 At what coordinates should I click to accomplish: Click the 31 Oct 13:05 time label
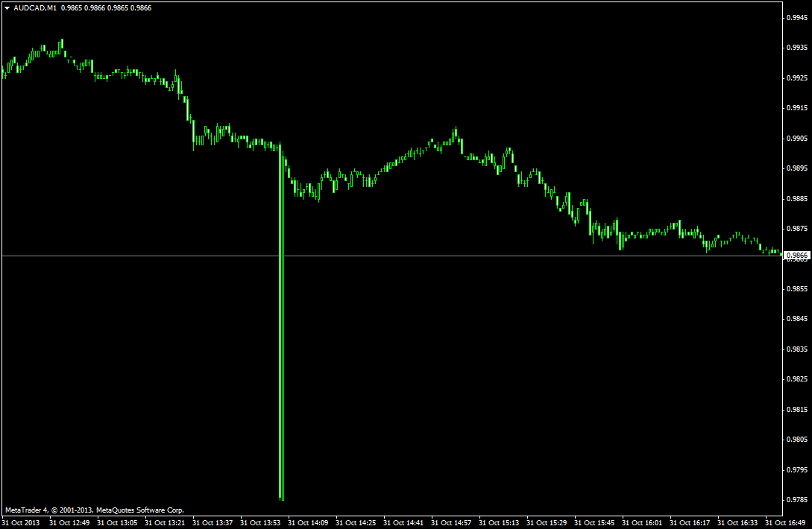117,523
